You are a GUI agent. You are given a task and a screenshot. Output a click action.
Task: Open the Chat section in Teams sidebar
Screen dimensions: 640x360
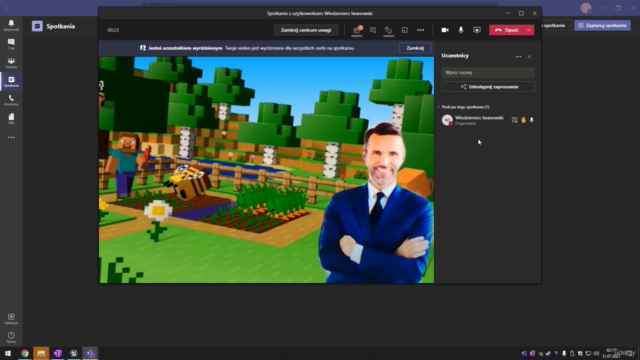[11, 44]
